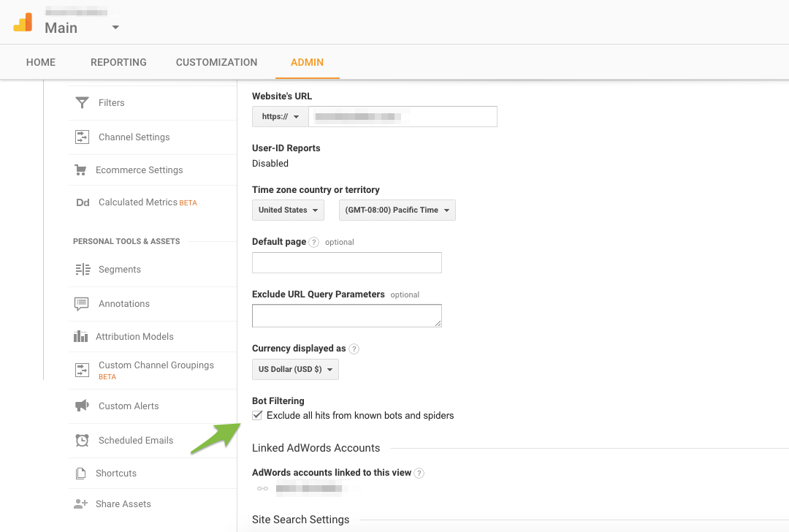Image resolution: width=789 pixels, height=532 pixels.
Task: Click the Annotations speech bubble icon
Action: tap(82, 303)
